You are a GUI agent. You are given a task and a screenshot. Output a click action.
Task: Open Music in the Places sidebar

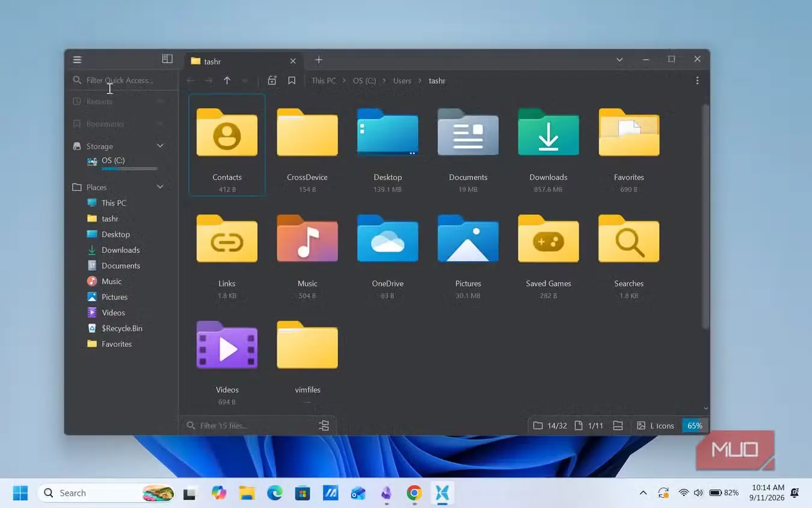pos(105,281)
